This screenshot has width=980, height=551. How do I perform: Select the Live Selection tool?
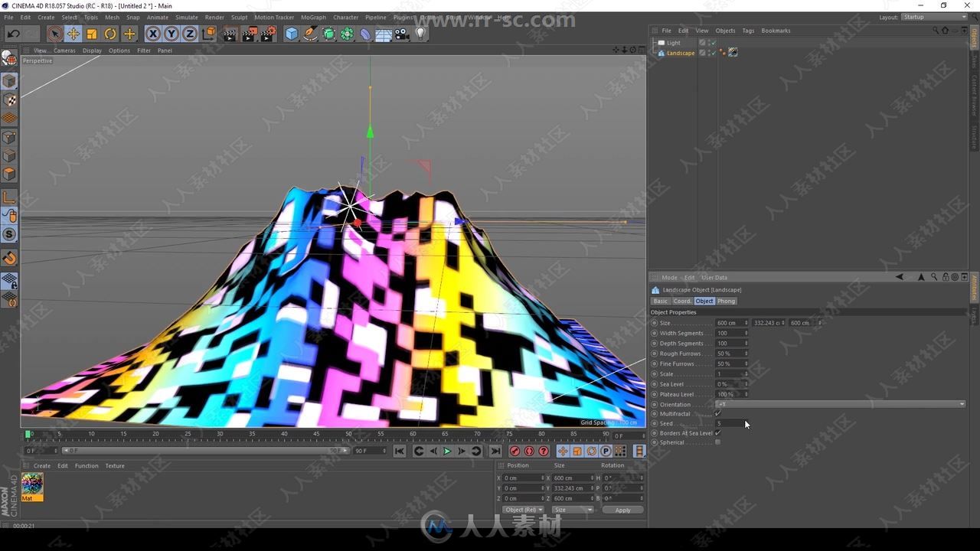pyautogui.click(x=54, y=34)
